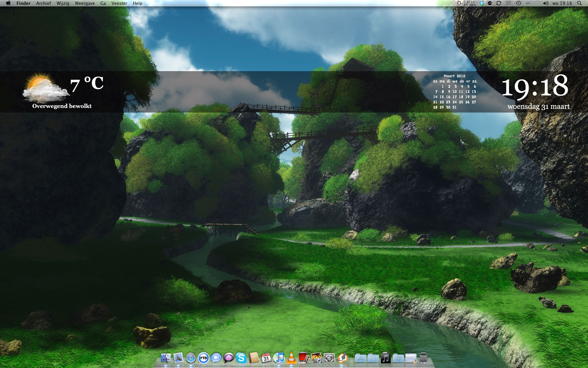Open iCal calendar from the Dock
Image resolution: width=588 pixels, height=368 pixels.
pos(266,358)
